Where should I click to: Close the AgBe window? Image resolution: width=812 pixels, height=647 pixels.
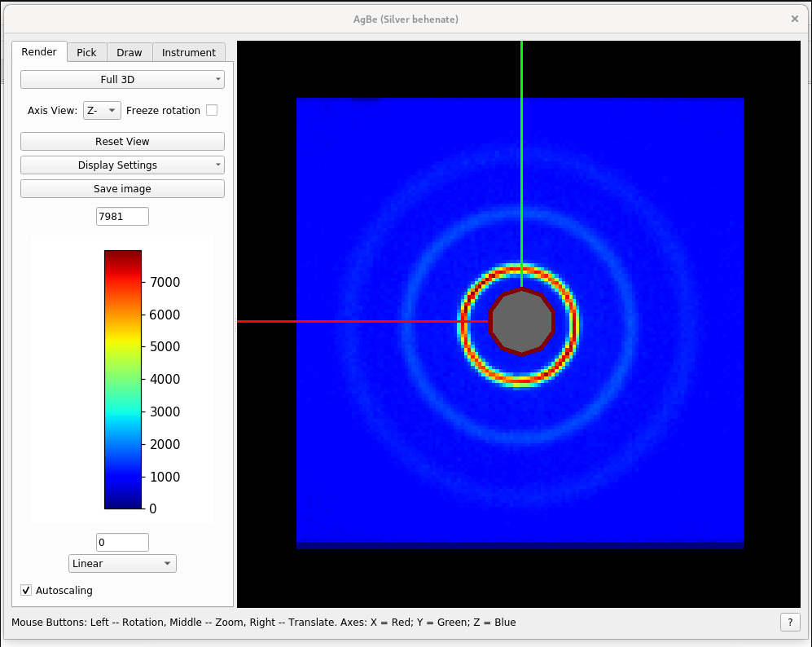tap(795, 19)
